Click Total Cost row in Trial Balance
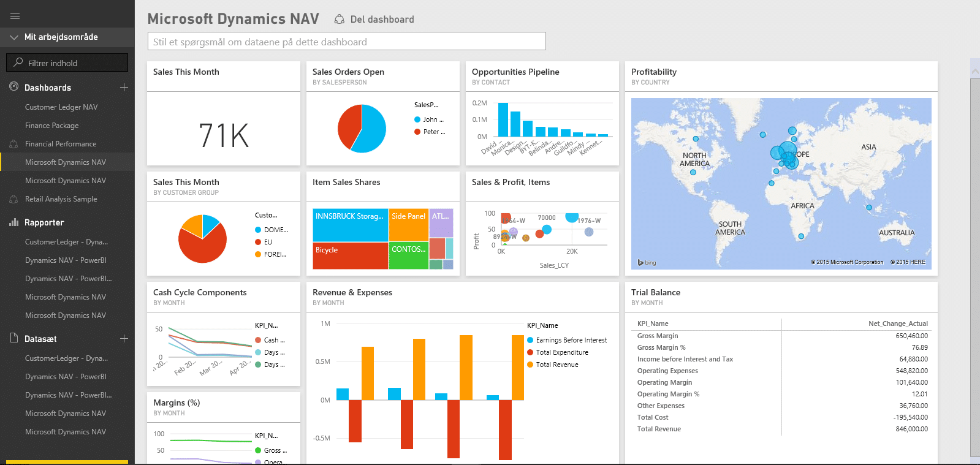This screenshot has height=465, width=980. [x=783, y=417]
